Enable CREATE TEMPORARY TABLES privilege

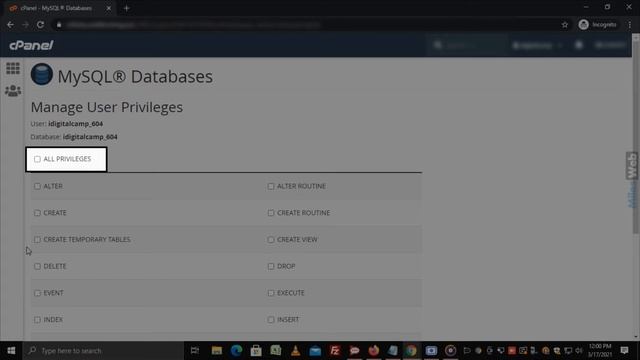(37, 240)
